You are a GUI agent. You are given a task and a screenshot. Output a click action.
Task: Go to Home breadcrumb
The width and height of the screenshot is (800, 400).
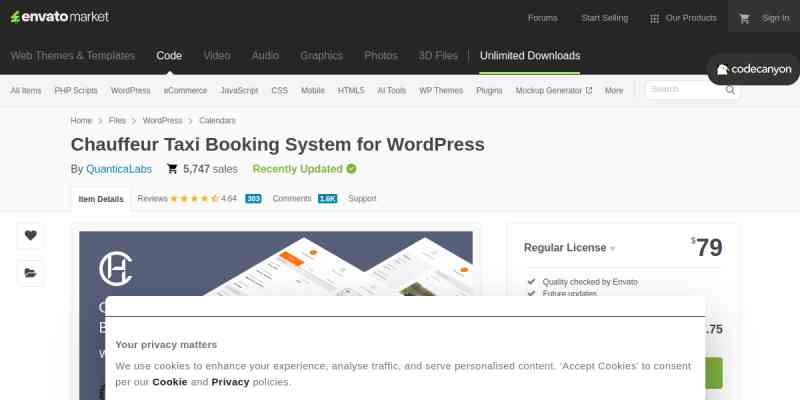(81, 120)
